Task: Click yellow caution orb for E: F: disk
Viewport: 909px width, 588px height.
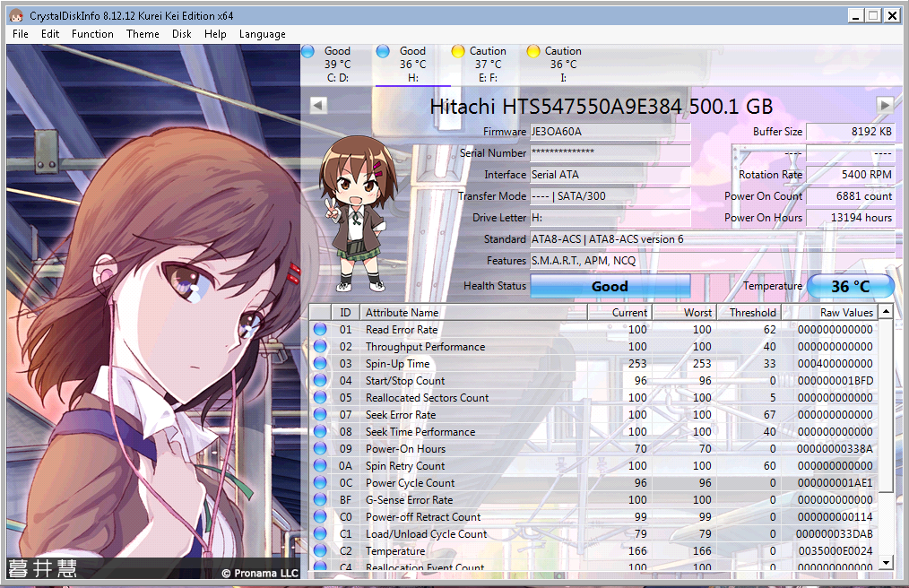Action: [458, 52]
